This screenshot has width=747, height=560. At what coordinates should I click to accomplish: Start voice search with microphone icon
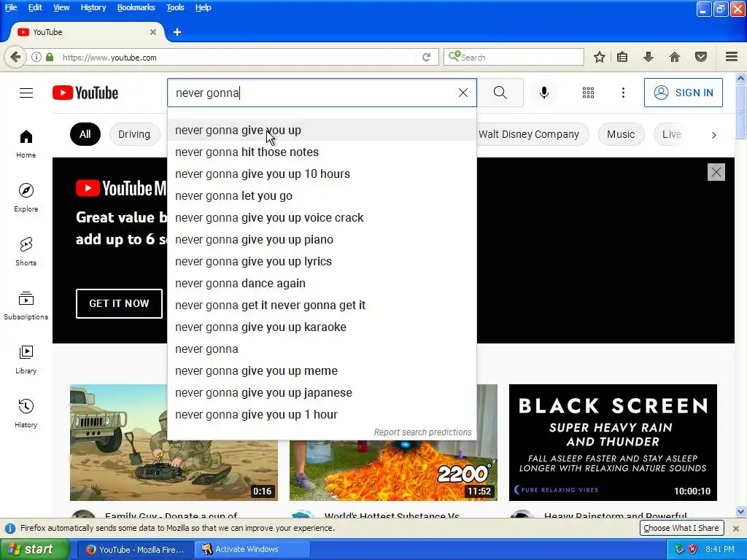point(544,93)
